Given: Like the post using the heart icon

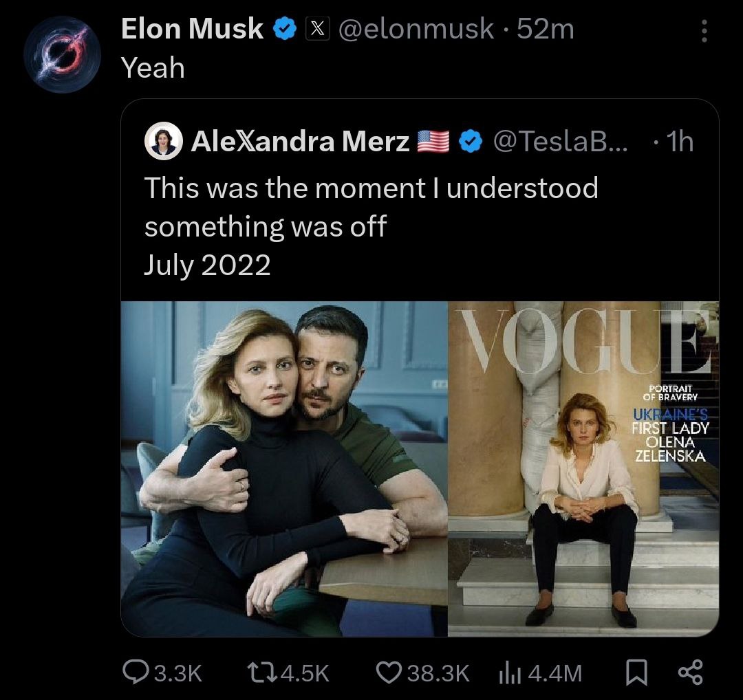Looking at the screenshot, I should click(x=389, y=672).
